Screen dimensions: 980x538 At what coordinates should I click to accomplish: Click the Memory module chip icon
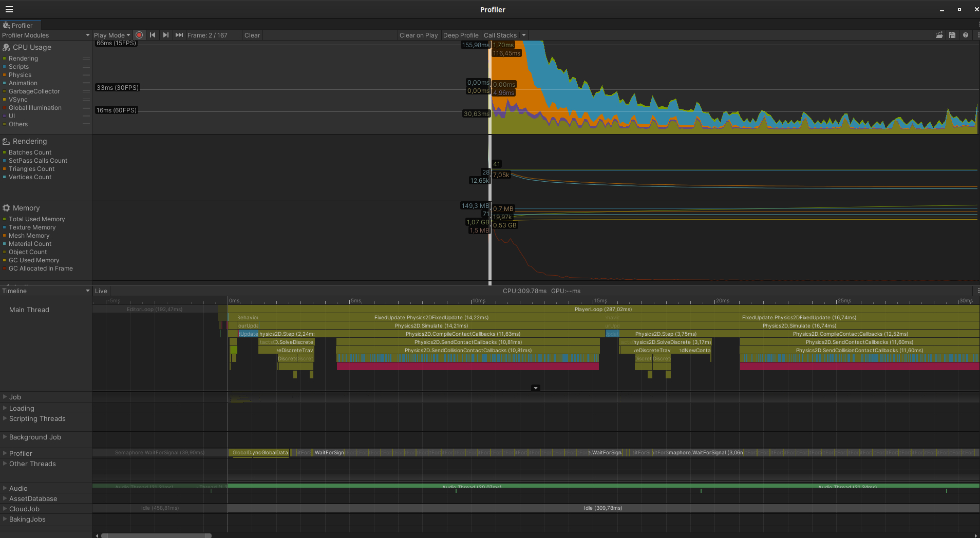tap(6, 208)
